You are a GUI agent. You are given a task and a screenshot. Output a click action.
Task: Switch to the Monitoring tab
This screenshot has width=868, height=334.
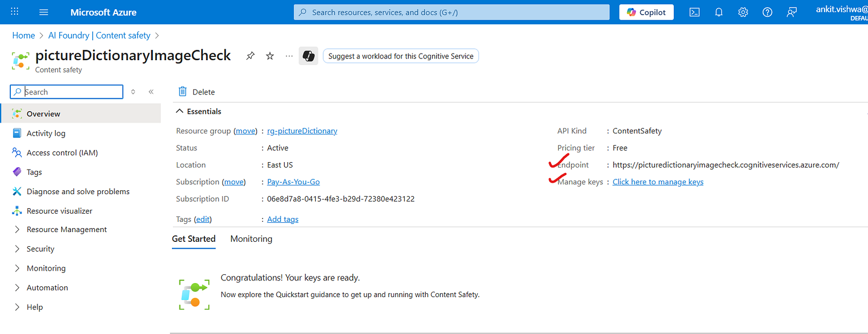pyautogui.click(x=251, y=239)
